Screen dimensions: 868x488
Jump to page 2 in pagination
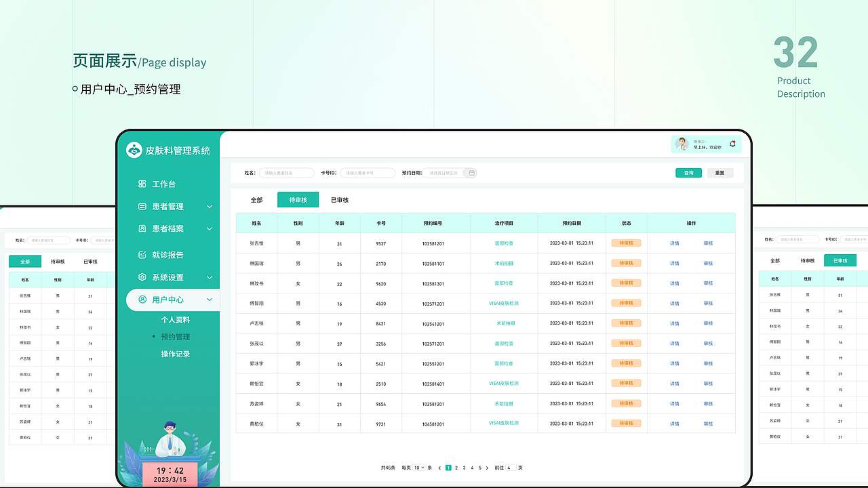tap(456, 468)
